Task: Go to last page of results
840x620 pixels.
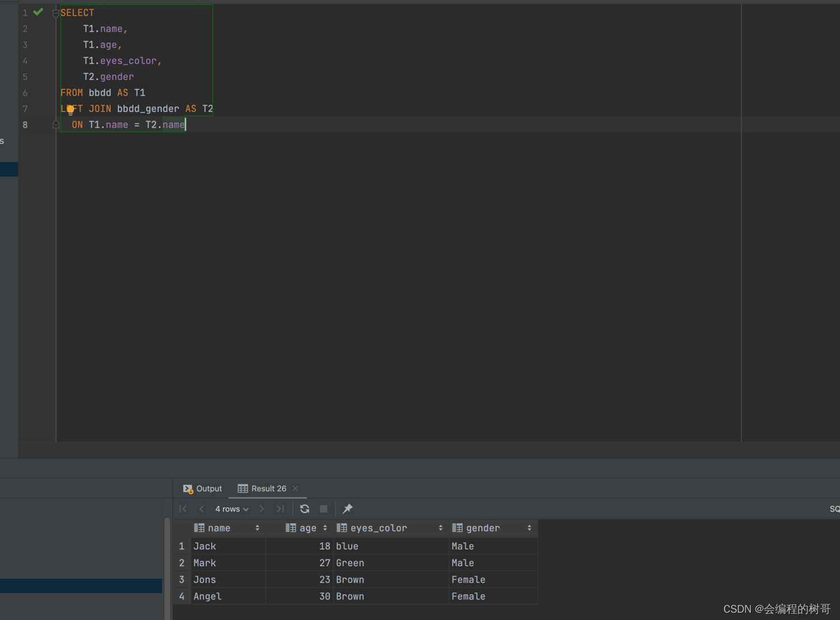Action: coord(280,509)
